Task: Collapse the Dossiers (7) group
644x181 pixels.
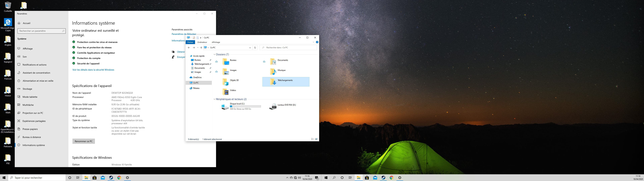Action: [214, 54]
